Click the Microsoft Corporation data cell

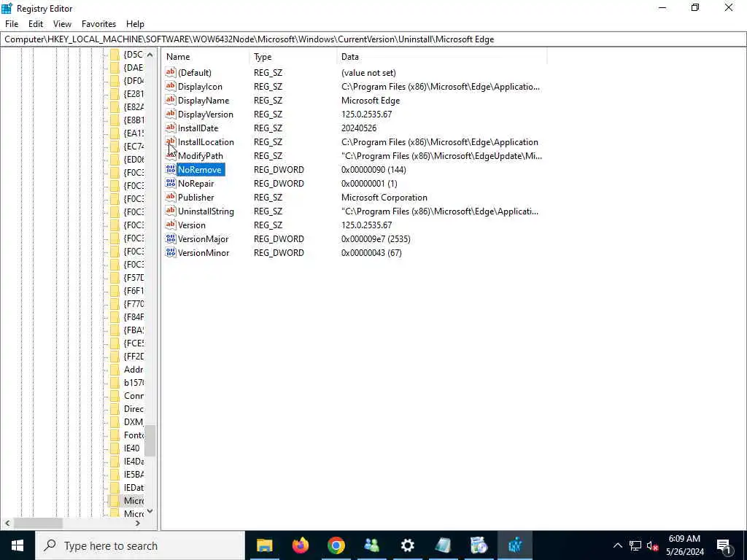click(x=384, y=197)
